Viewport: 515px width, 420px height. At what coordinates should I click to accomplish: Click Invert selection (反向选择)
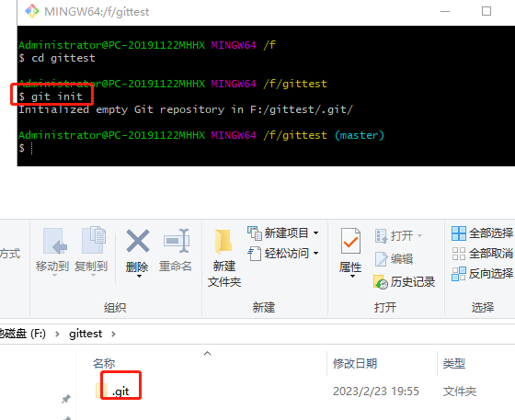[x=482, y=274]
